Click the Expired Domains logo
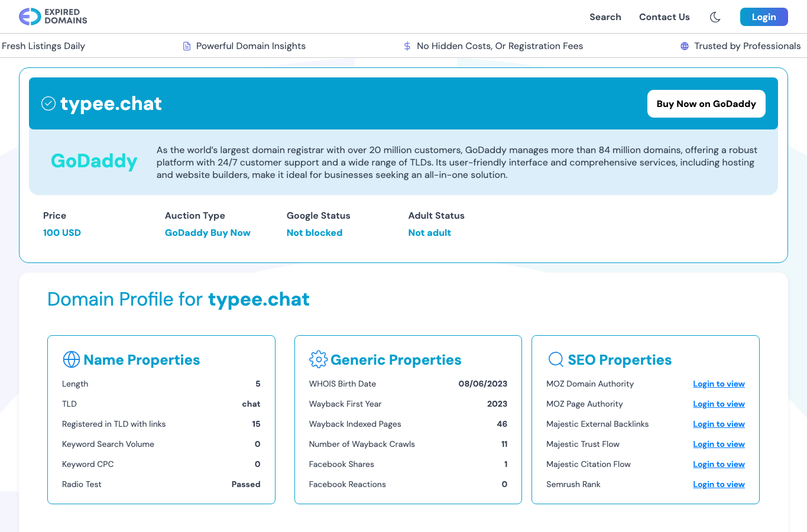Viewport: 807px width, 532px height. [x=53, y=17]
